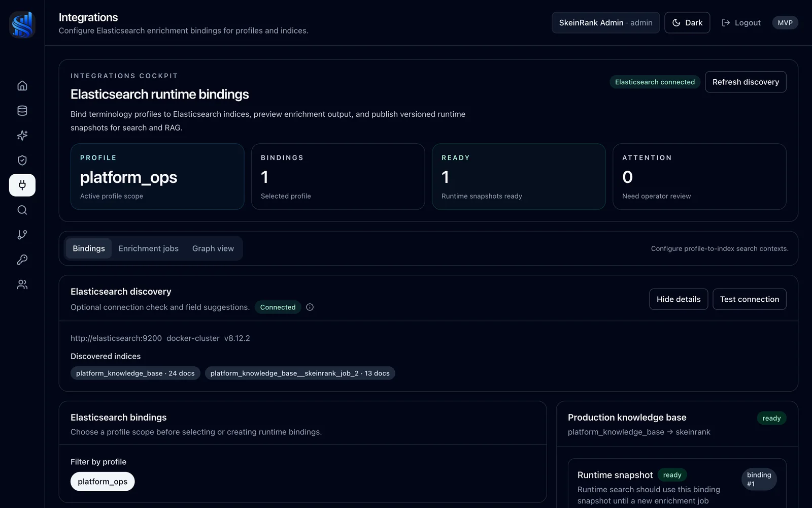Click the Production knowledge base heading
The height and width of the screenshot is (508, 812).
[x=627, y=418]
